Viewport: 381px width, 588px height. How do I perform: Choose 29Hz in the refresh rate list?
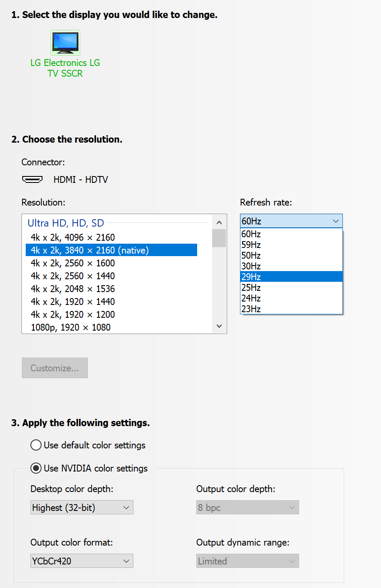(x=291, y=277)
